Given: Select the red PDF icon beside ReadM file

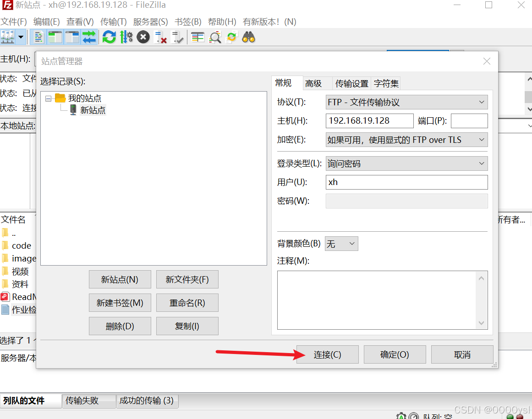Looking at the screenshot, I should 5,297.
